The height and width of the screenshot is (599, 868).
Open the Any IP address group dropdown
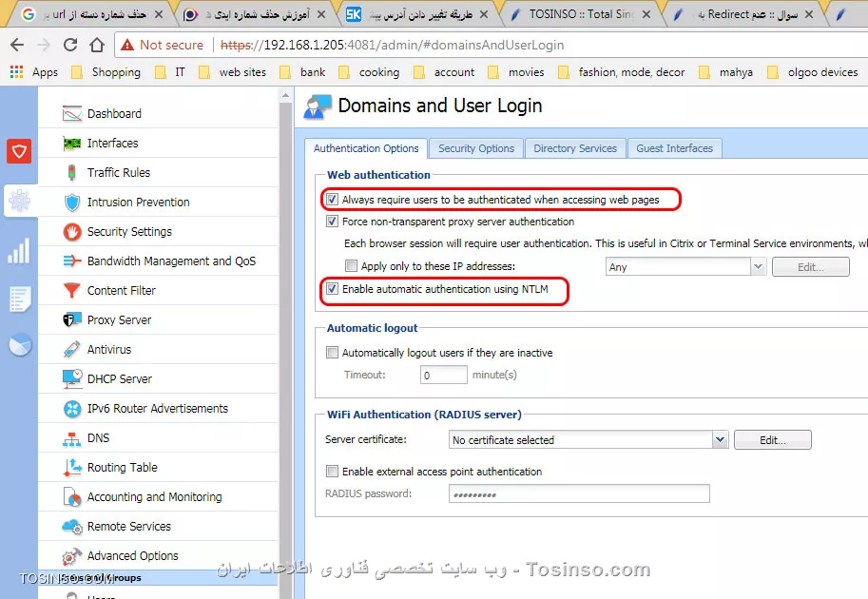click(x=758, y=267)
